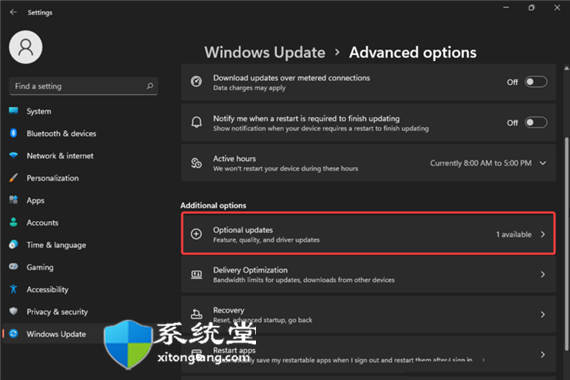This screenshot has width=570, height=380.
Task: Click the Privacy & security shield icon
Action: 13,311
